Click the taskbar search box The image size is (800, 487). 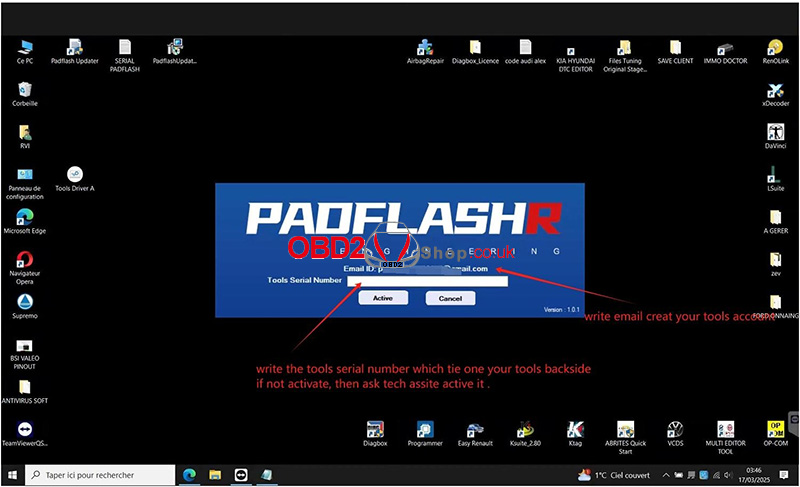(100, 474)
